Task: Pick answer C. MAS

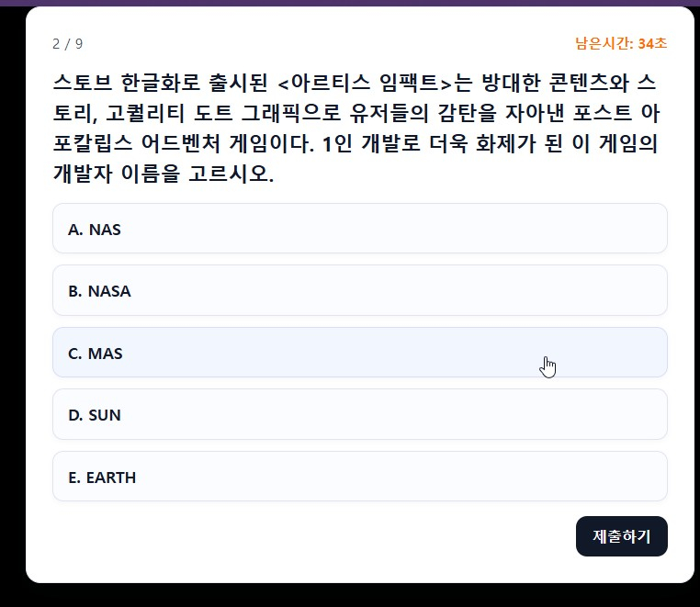Action: point(359,353)
